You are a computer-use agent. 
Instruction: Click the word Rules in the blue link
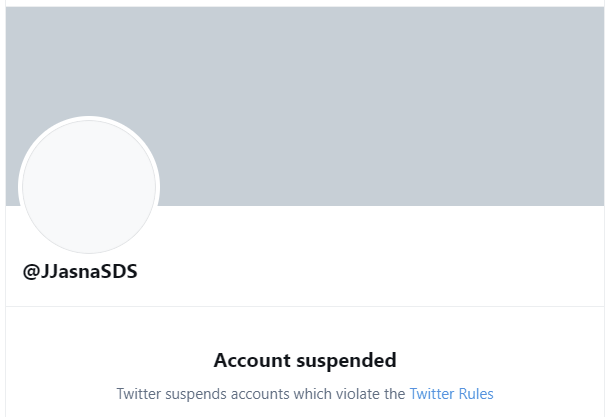(x=476, y=394)
